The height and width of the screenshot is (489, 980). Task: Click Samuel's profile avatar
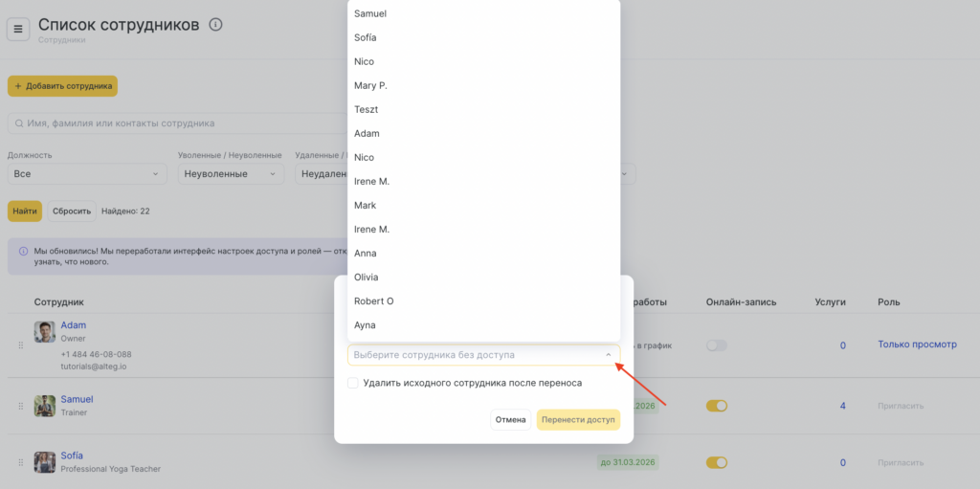coord(44,406)
